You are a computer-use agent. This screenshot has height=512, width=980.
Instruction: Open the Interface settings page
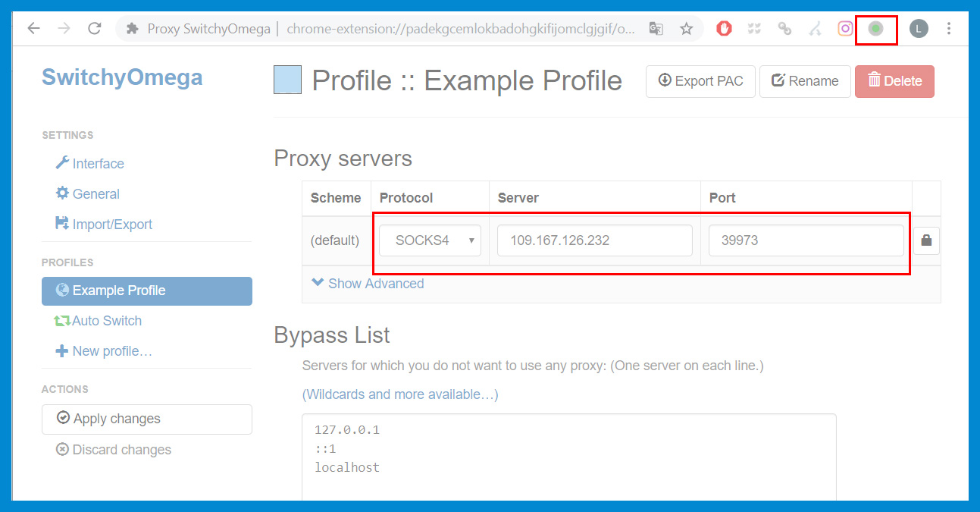coord(89,164)
